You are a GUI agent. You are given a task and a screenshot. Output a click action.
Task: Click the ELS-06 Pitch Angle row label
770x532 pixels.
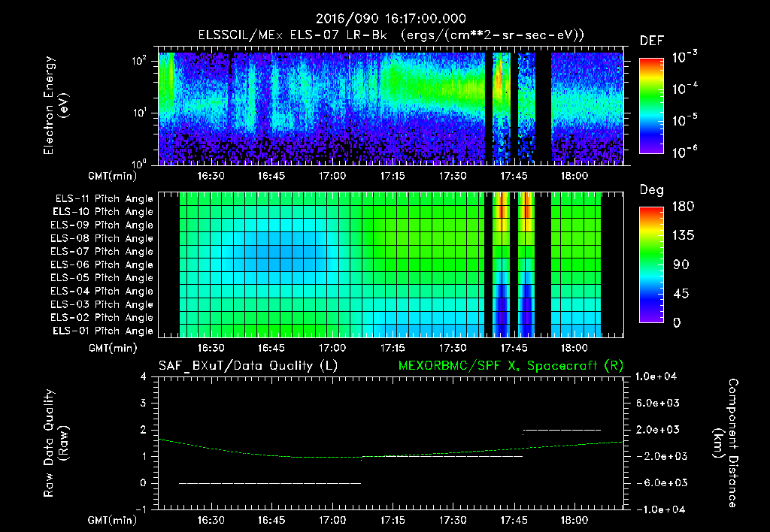tap(102, 265)
